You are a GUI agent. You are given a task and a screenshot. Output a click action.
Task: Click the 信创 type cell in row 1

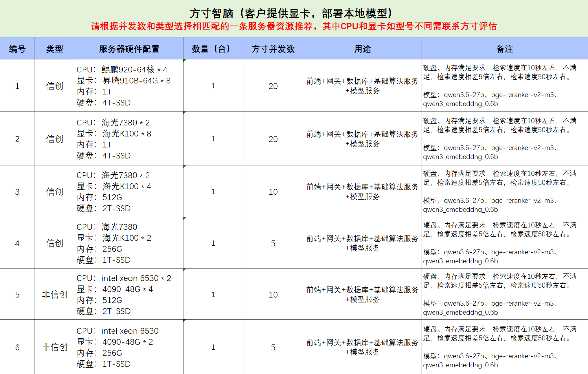pos(55,86)
